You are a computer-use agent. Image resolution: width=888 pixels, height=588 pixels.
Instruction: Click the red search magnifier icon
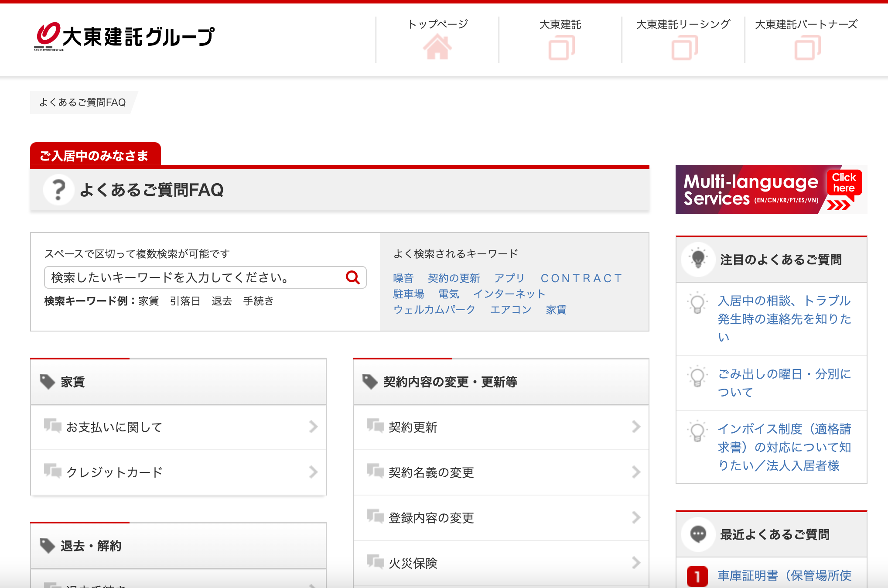click(352, 277)
